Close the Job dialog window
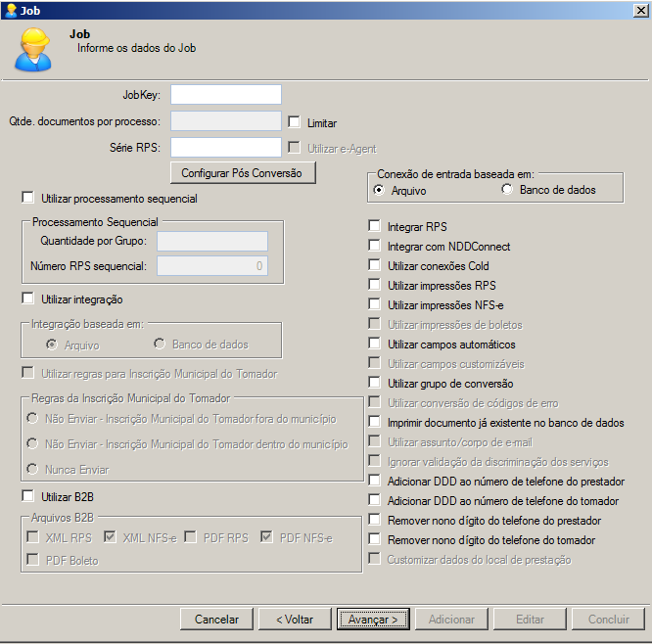Viewport: 652px width, 644px height. pos(640,11)
